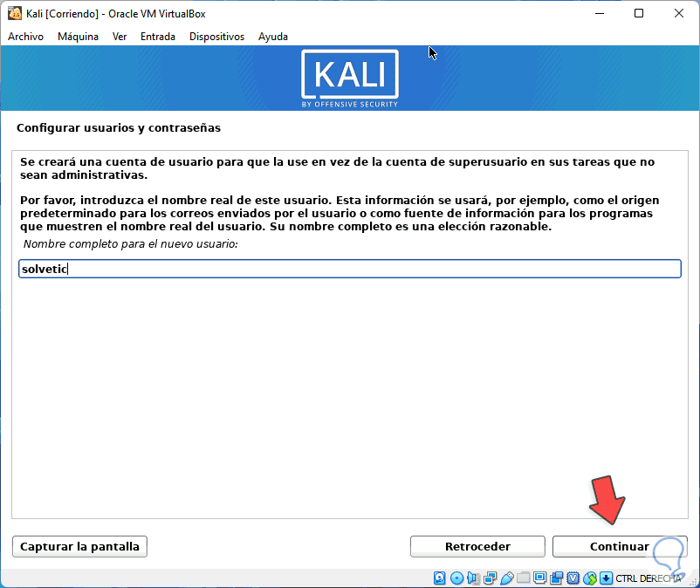Focus the full name input field
The width and height of the screenshot is (700, 588).
point(349,269)
